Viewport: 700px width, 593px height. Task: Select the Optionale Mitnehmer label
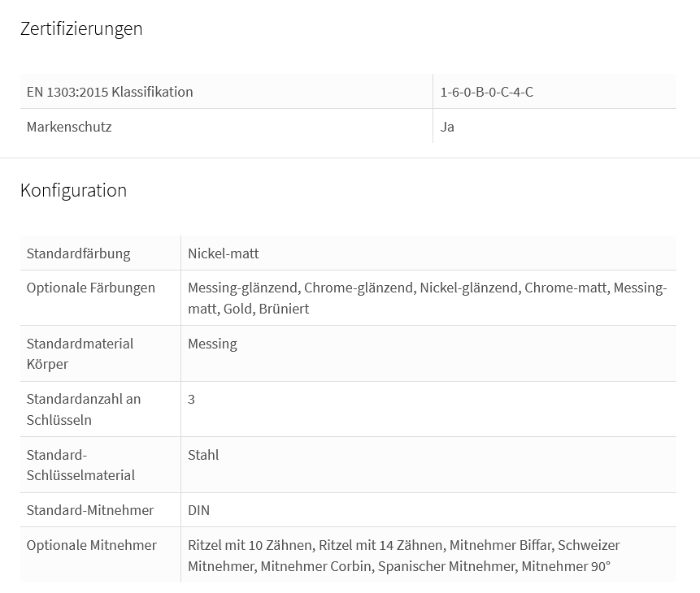click(92, 545)
